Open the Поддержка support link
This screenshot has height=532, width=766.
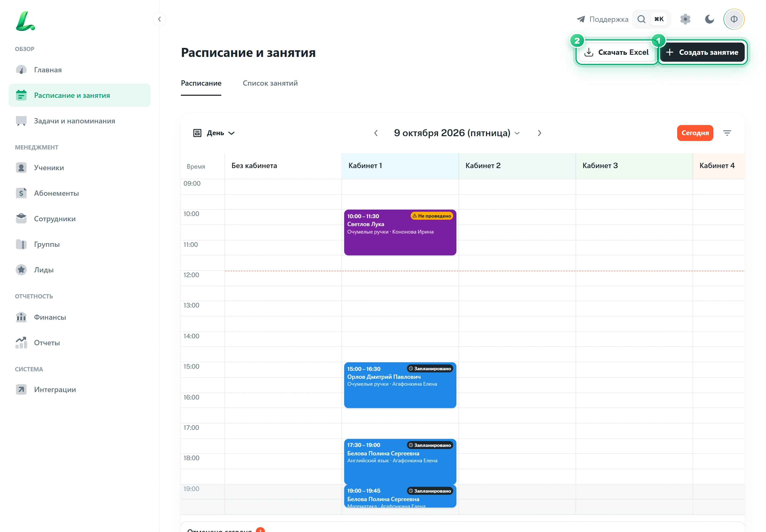pos(602,19)
